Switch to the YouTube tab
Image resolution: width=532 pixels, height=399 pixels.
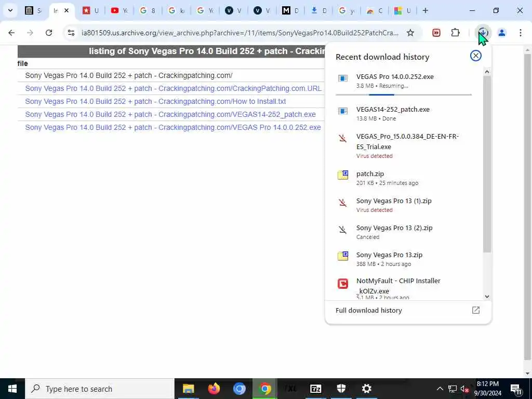(x=119, y=10)
